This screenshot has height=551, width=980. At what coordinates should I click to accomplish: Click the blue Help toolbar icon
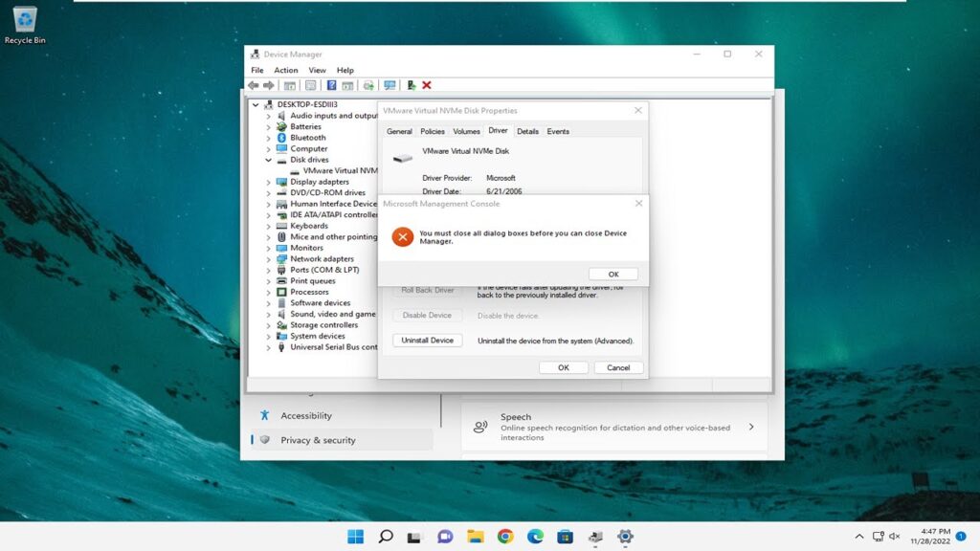tap(331, 85)
